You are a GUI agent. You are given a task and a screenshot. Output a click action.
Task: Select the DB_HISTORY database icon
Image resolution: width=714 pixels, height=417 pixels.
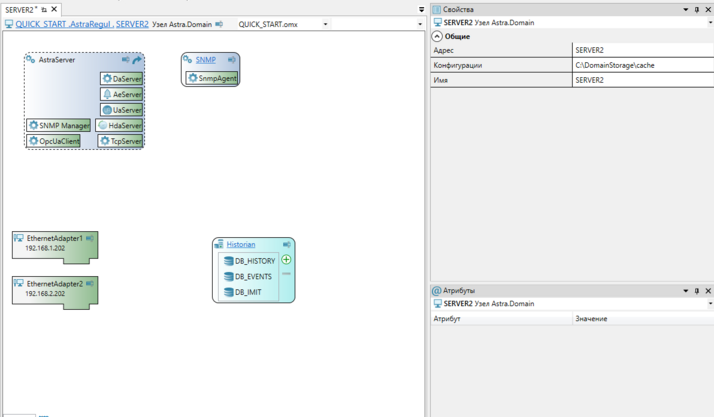(x=228, y=261)
